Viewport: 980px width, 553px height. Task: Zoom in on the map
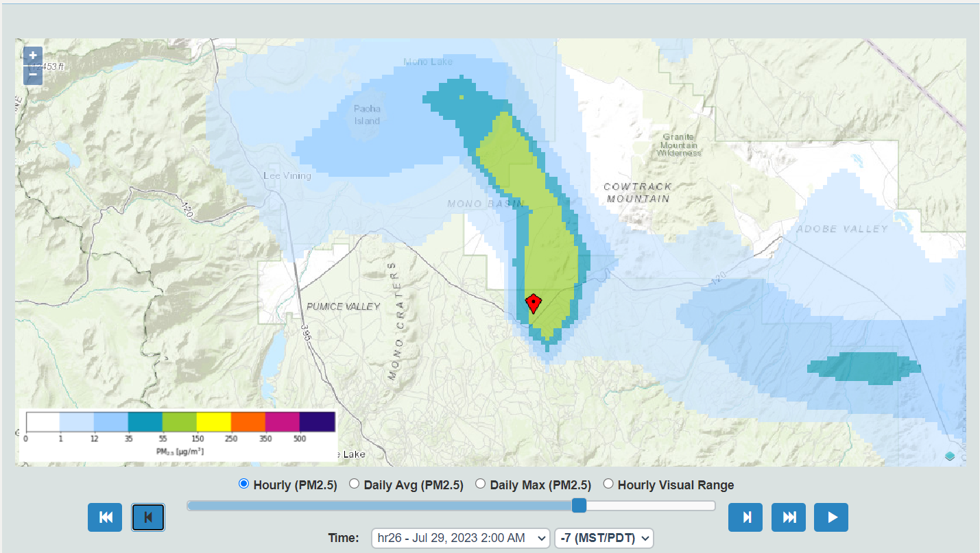tap(33, 56)
